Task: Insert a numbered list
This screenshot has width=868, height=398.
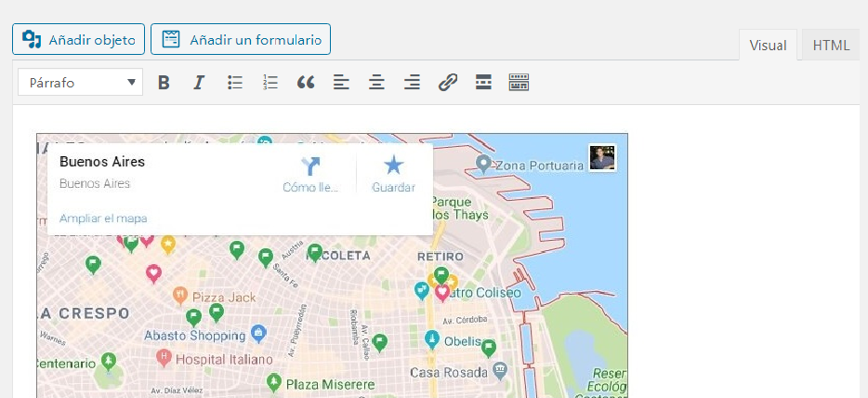Action: click(270, 83)
